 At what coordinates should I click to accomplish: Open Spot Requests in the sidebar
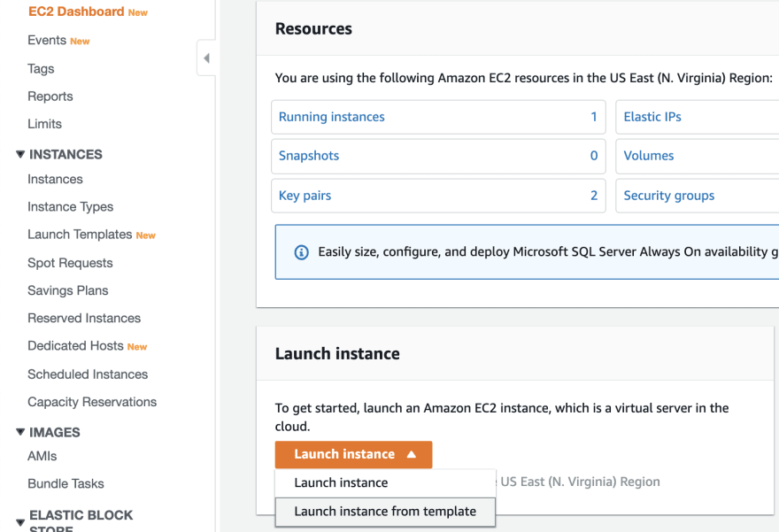tap(70, 263)
